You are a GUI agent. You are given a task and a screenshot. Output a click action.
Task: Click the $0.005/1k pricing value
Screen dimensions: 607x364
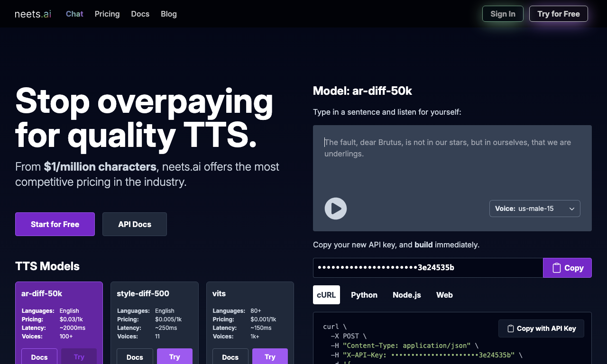[x=168, y=319]
